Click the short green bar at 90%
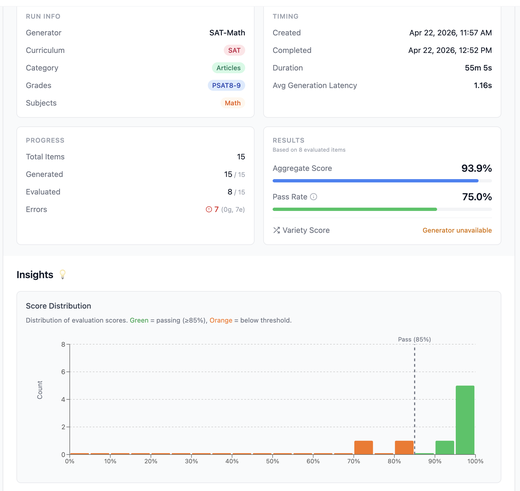 coord(445,447)
